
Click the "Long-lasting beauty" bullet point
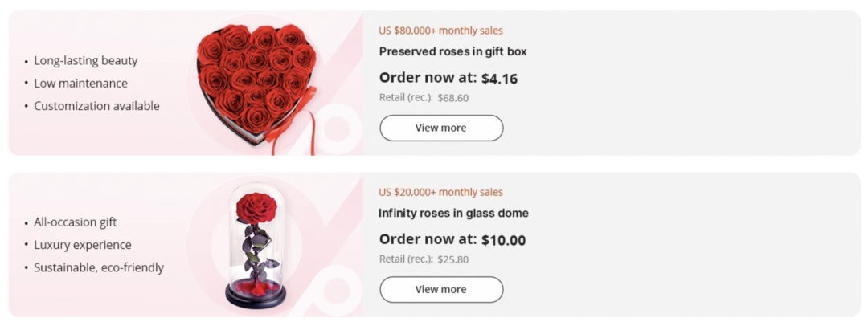(86, 60)
